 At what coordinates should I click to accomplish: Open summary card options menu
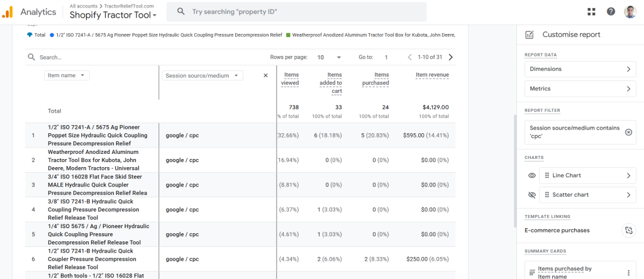coord(628,273)
